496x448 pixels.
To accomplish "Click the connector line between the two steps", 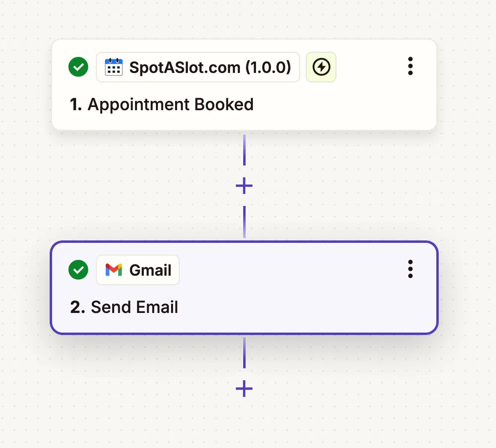I will pos(244,152).
